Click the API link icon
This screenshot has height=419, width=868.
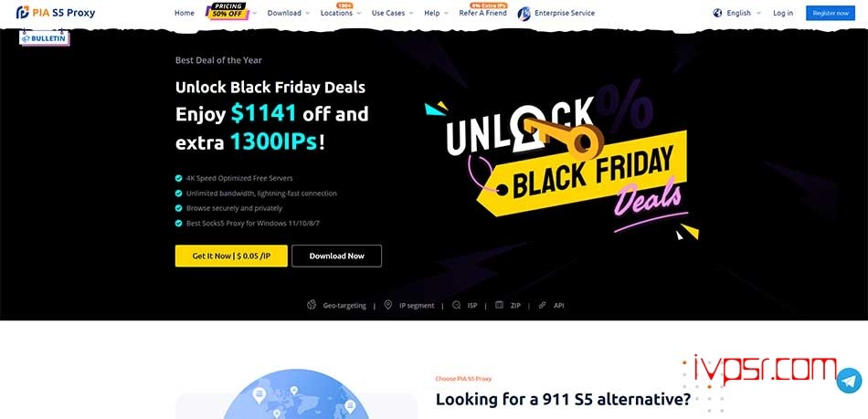(x=543, y=305)
